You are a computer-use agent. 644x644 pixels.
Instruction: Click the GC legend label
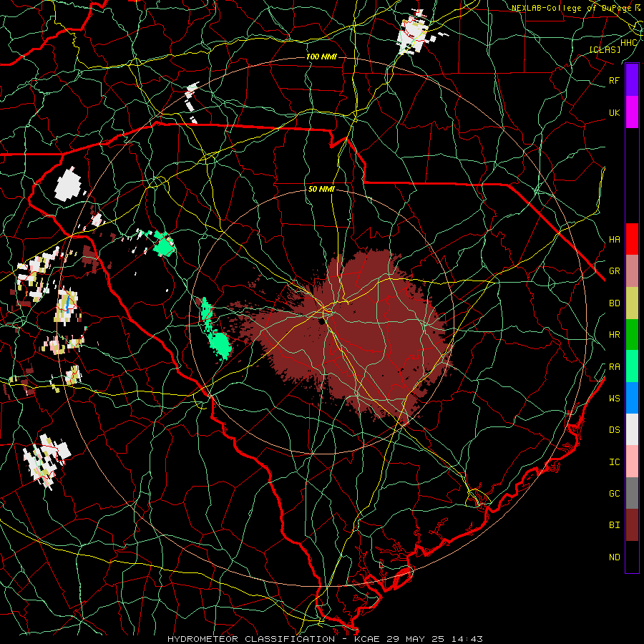(x=615, y=494)
